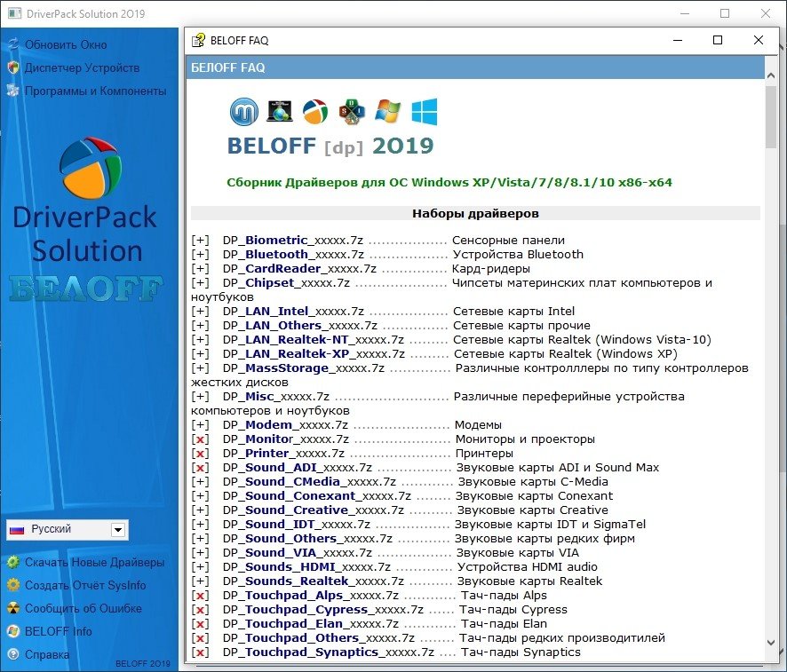Expand the [+] next to DP_Chipset

click(200, 283)
